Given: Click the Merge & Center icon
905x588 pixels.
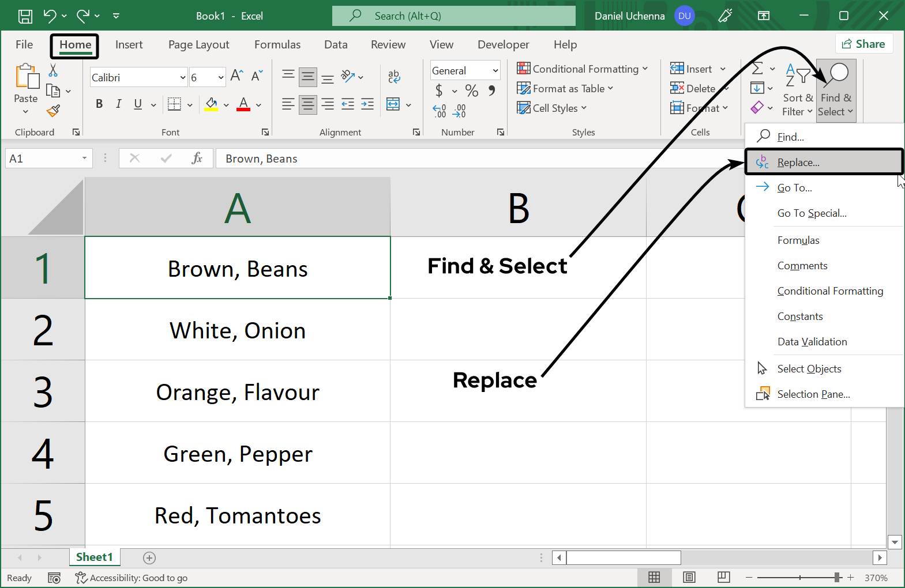Looking at the screenshot, I should point(393,104).
